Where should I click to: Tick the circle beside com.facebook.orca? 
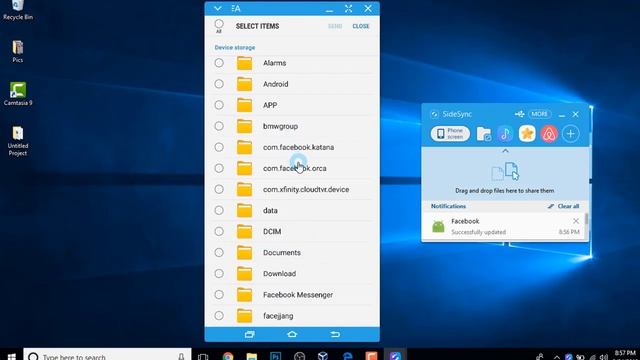click(x=219, y=168)
